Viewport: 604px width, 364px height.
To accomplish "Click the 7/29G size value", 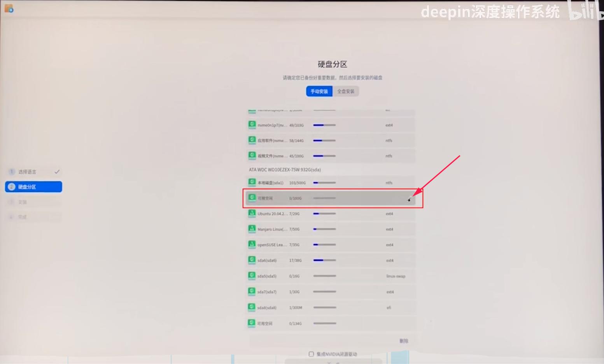I will (294, 214).
